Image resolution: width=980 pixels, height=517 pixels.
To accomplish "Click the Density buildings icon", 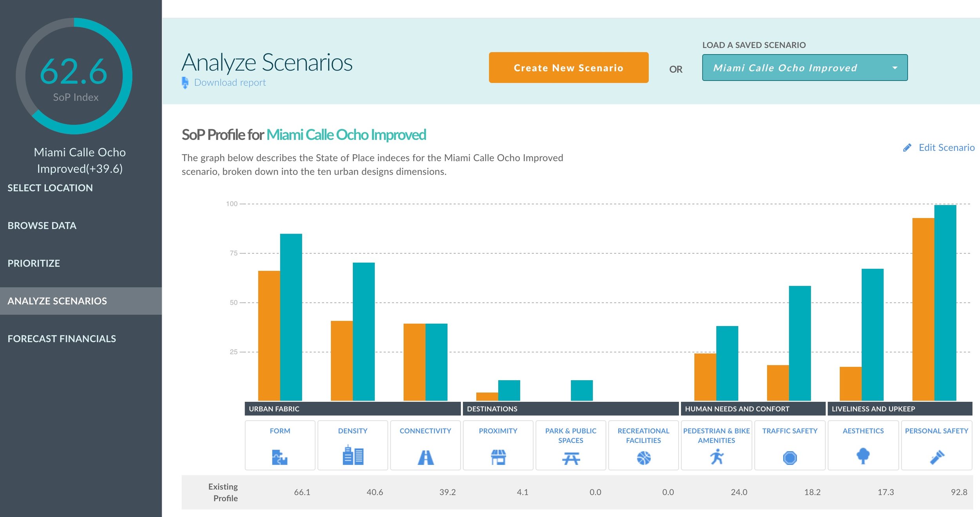I will point(353,455).
